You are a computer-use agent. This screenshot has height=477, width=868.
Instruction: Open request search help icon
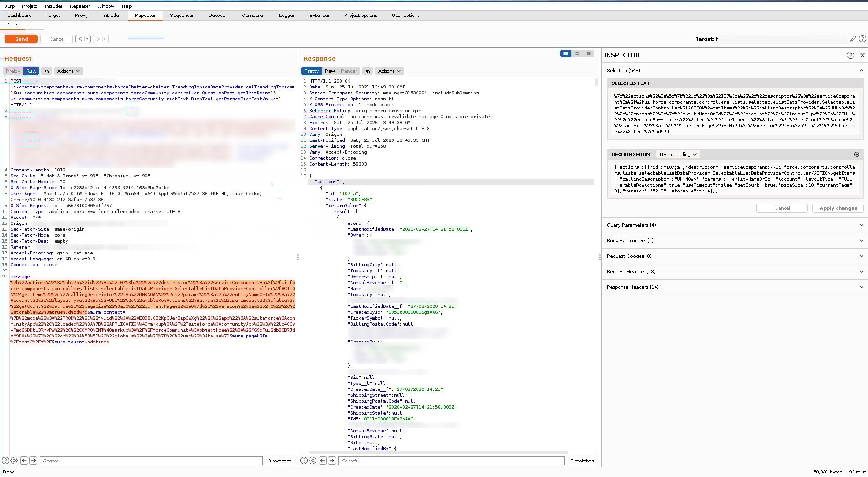[5, 461]
